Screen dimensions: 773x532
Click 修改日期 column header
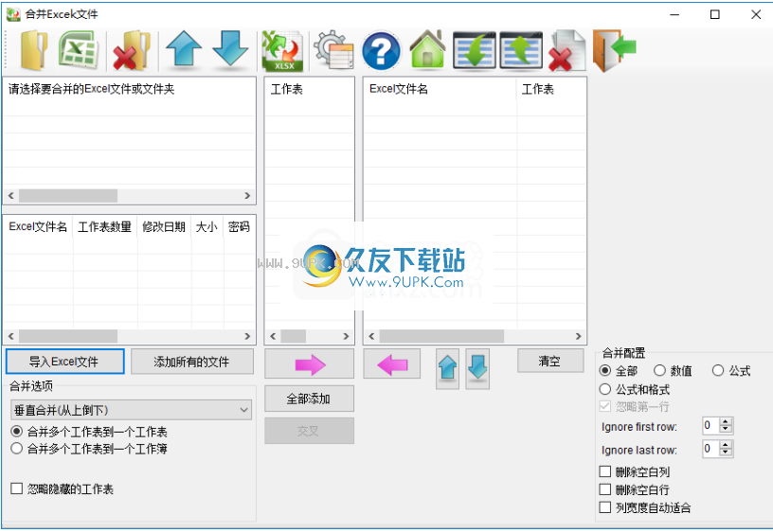click(x=164, y=226)
